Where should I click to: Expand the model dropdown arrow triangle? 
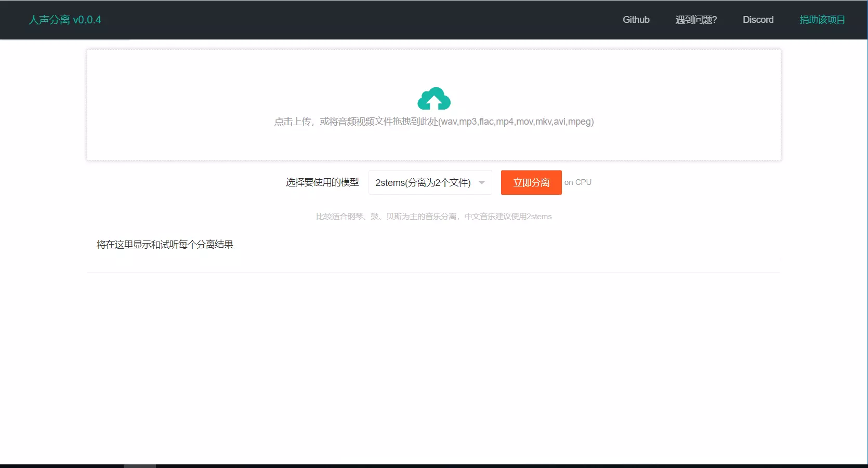(482, 182)
